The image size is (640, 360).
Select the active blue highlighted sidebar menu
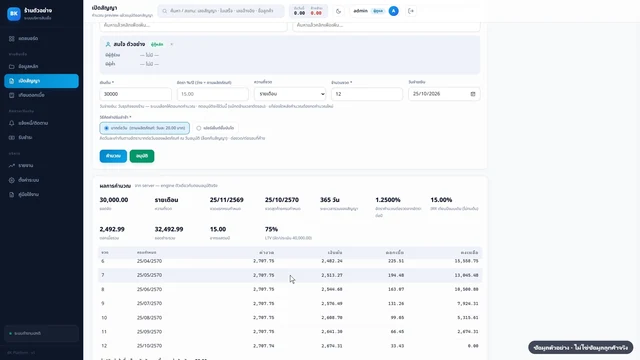point(41,81)
